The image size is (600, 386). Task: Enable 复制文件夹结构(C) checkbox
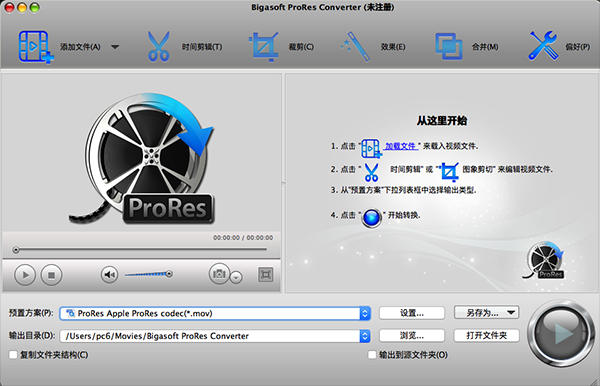pos(13,355)
